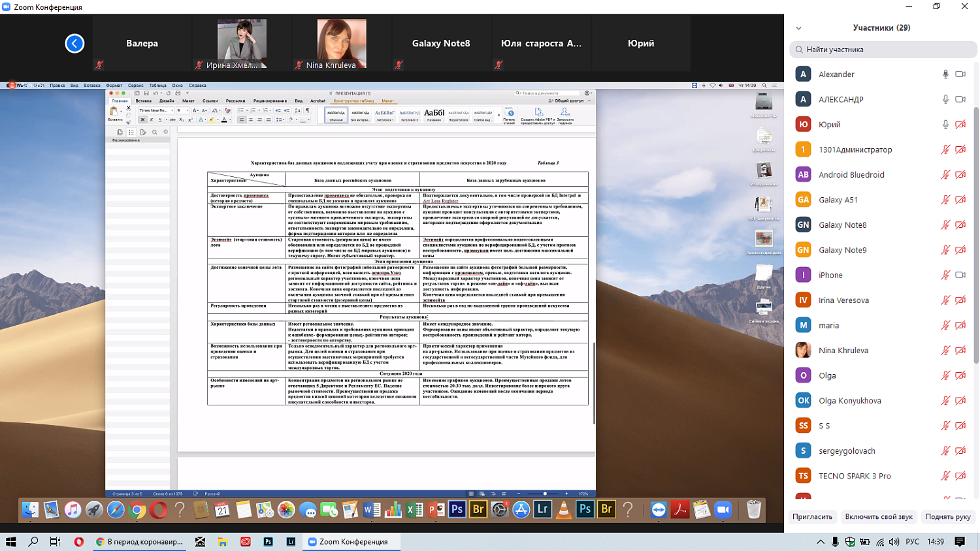Screen dimensions: 980x551
Task: Toggle muted microphone for maria
Action: (945, 325)
